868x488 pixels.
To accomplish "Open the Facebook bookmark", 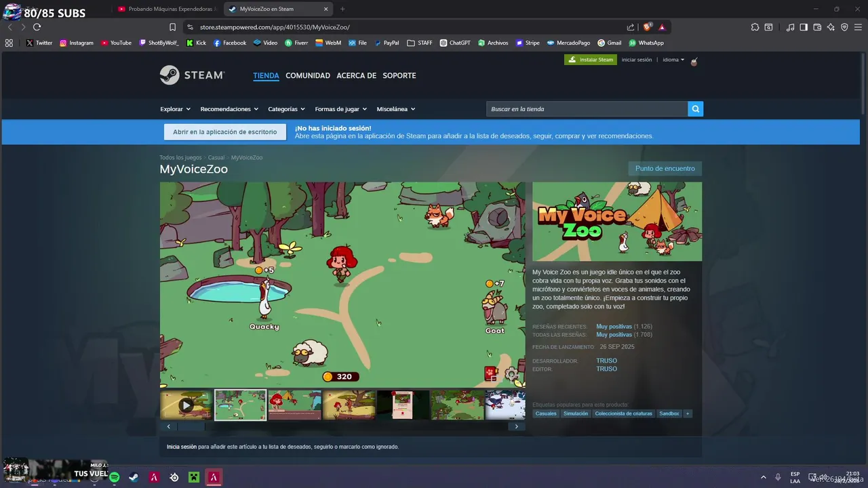I will 230,43.
